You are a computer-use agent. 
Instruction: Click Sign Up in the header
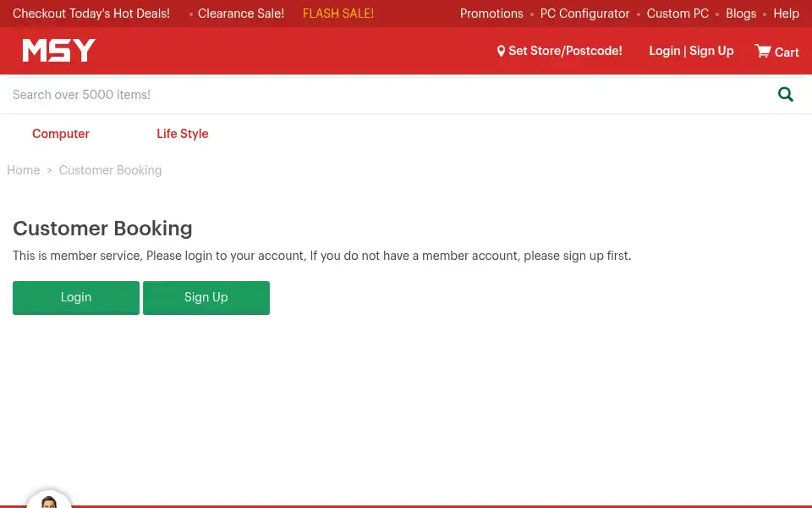(x=711, y=51)
